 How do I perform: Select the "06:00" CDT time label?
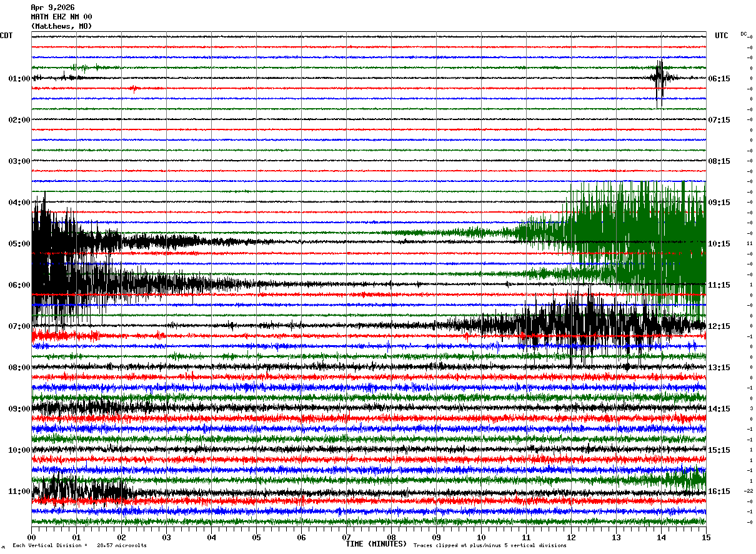coord(19,285)
